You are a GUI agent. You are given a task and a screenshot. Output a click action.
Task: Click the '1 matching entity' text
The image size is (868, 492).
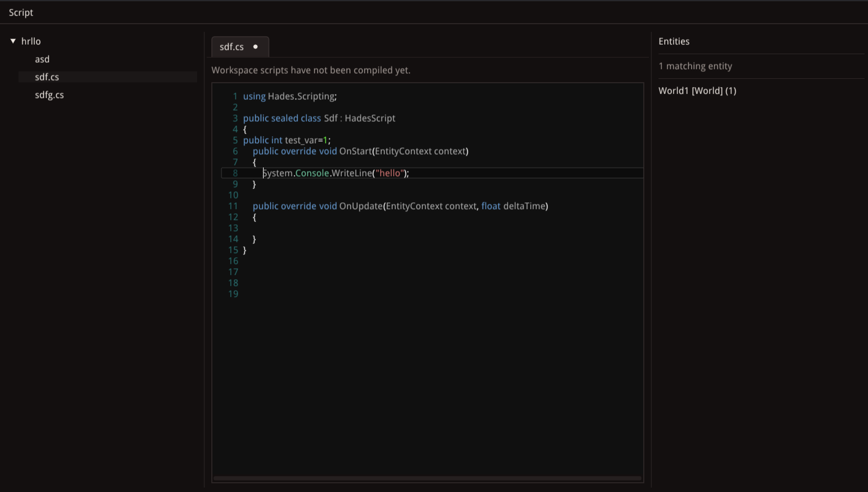[695, 66]
